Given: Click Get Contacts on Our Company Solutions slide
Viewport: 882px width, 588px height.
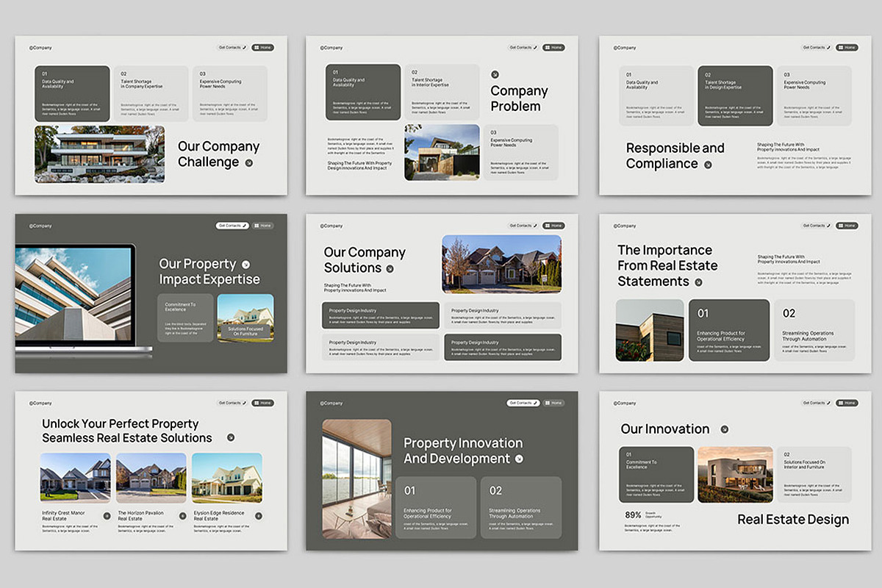Looking at the screenshot, I should pyautogui.click(x=523, y=226).
